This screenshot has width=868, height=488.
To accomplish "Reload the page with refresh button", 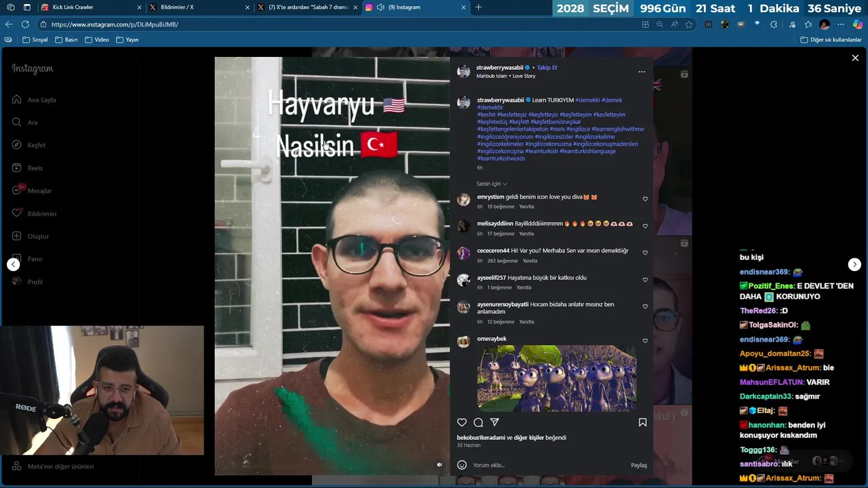I will click(x=25, y=24).
